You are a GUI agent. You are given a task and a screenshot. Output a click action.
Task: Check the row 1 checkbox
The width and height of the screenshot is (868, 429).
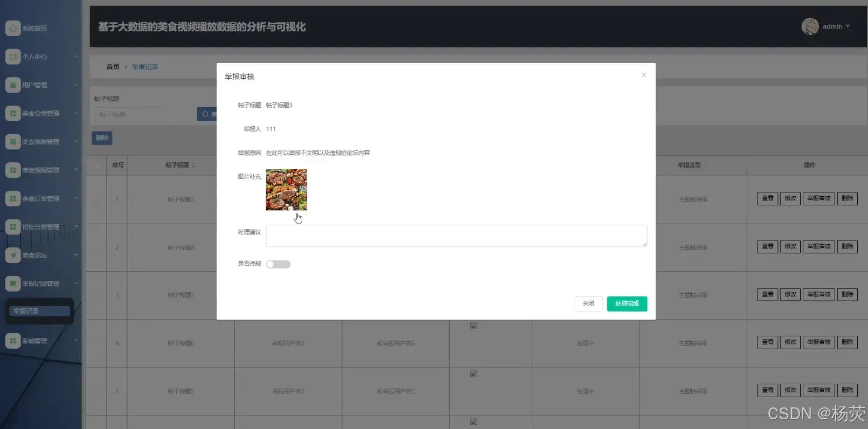tap(97, 199)
